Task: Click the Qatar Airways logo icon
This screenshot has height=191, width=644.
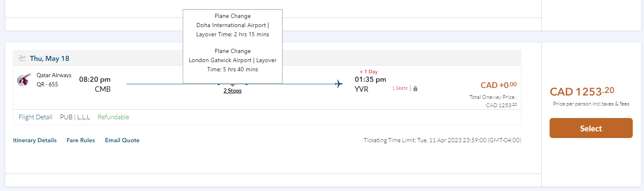Action: click(24, 80)
